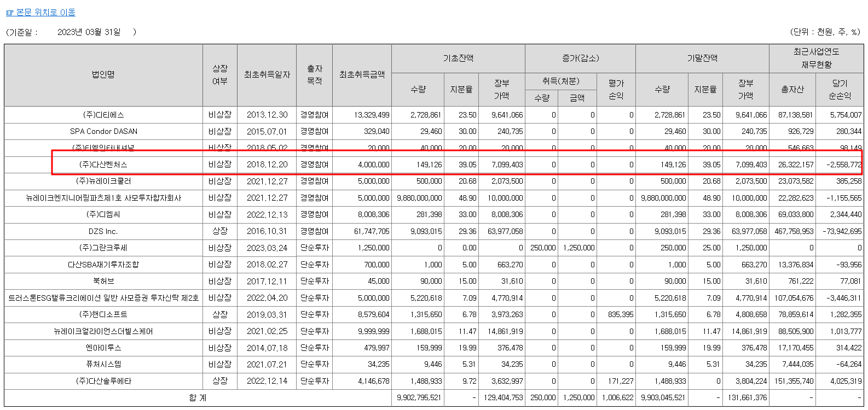
Task: Click the total assets value '26,322,157'
Action: click(x=796, y=165)
